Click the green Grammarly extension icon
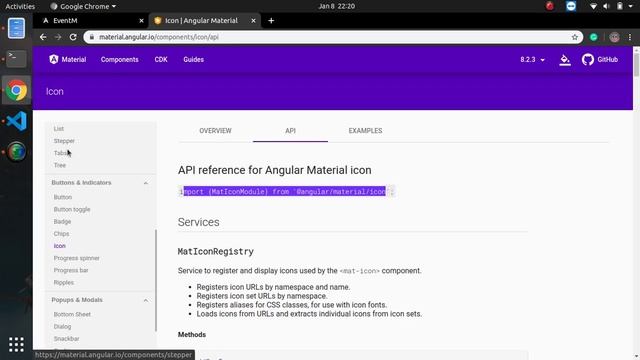Viewport: 640px width, 360px height. [x=594, y=37]
